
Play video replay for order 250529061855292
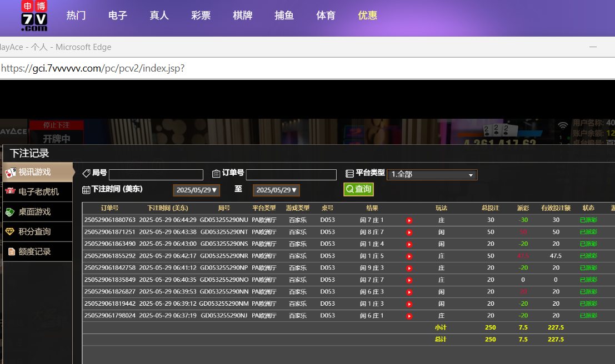[x=409, y=256]
